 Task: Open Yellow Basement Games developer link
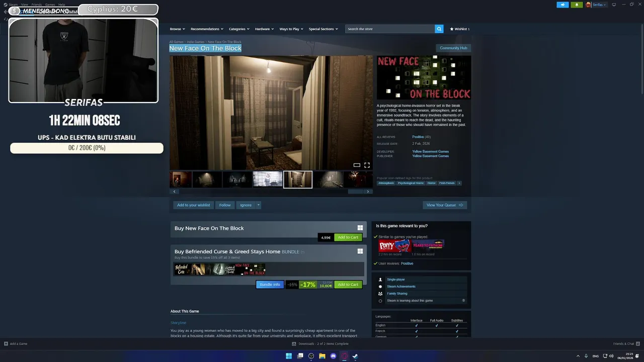[x=430, y=151]
